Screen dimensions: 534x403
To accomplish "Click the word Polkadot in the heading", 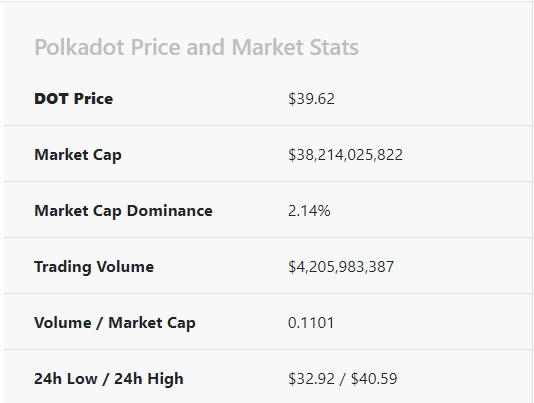I will point(79,47).
